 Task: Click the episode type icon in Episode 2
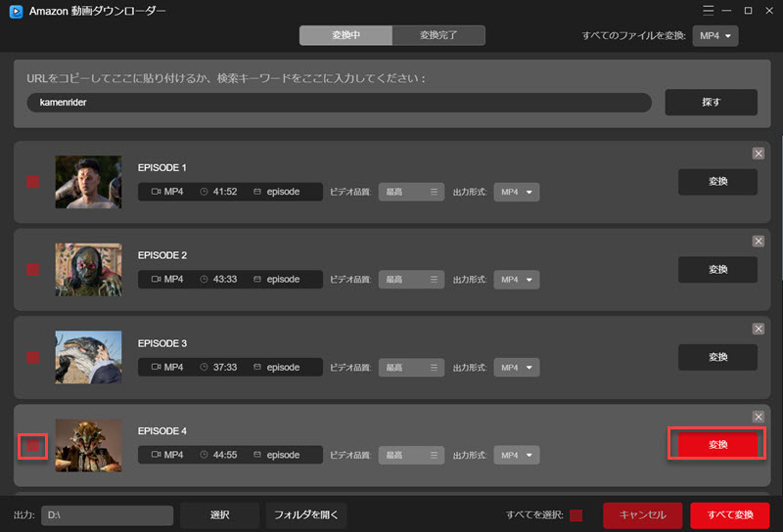[x=257, y=280]
